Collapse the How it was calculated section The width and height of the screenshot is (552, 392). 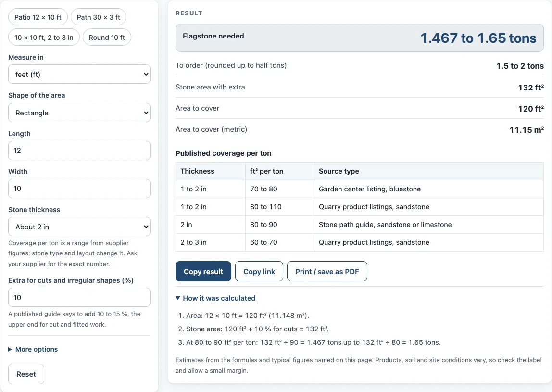coord(215,298)
